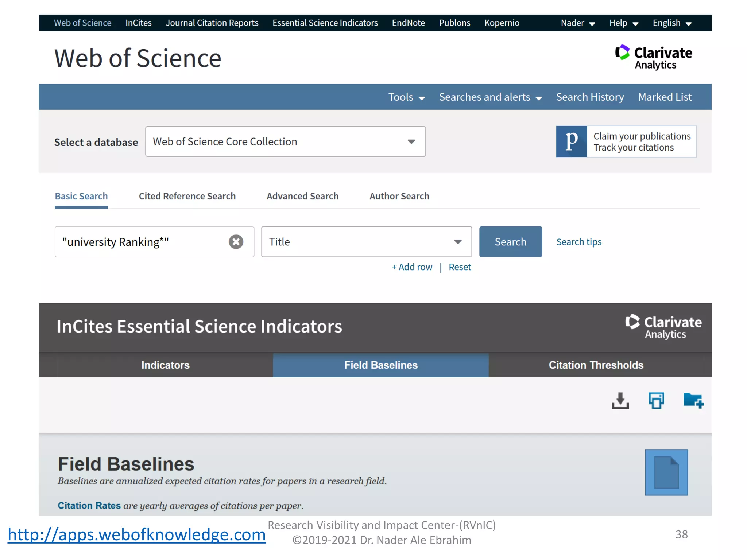Image resolution: width=747 pixels, height=560 pixels.
Task: Open Journal Citation Reports
Action: click(212, 23)
